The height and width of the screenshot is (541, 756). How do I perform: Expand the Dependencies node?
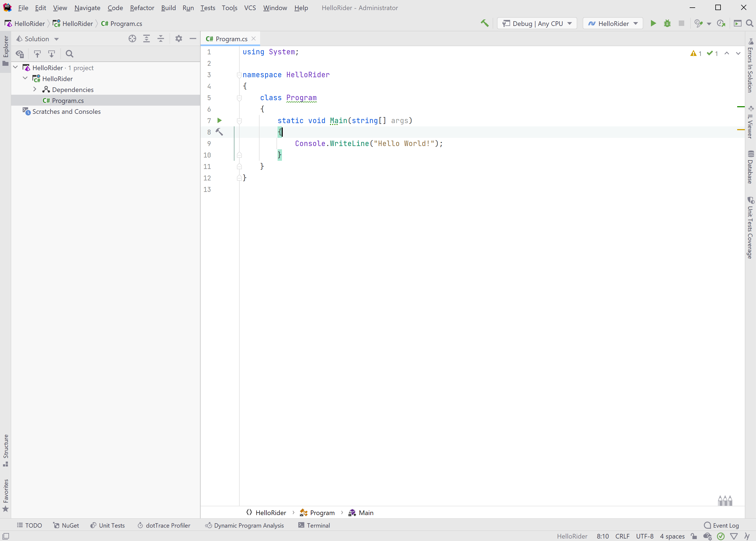[34, 89]
